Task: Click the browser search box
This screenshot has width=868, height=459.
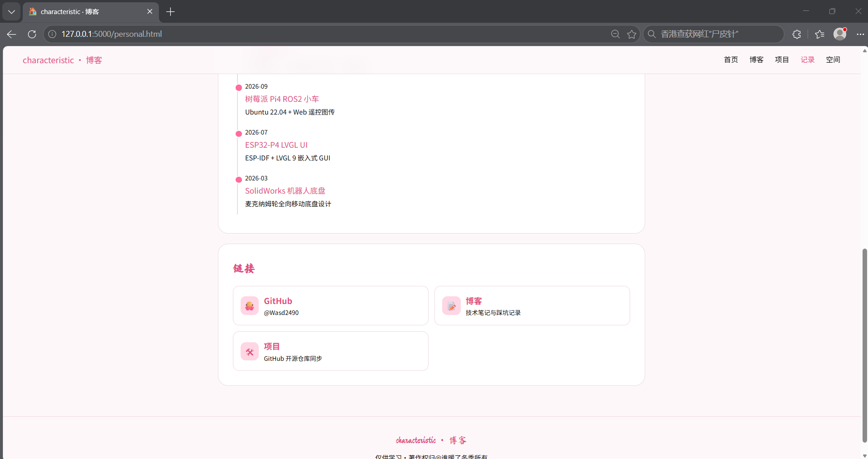Action: pos(714,34)
